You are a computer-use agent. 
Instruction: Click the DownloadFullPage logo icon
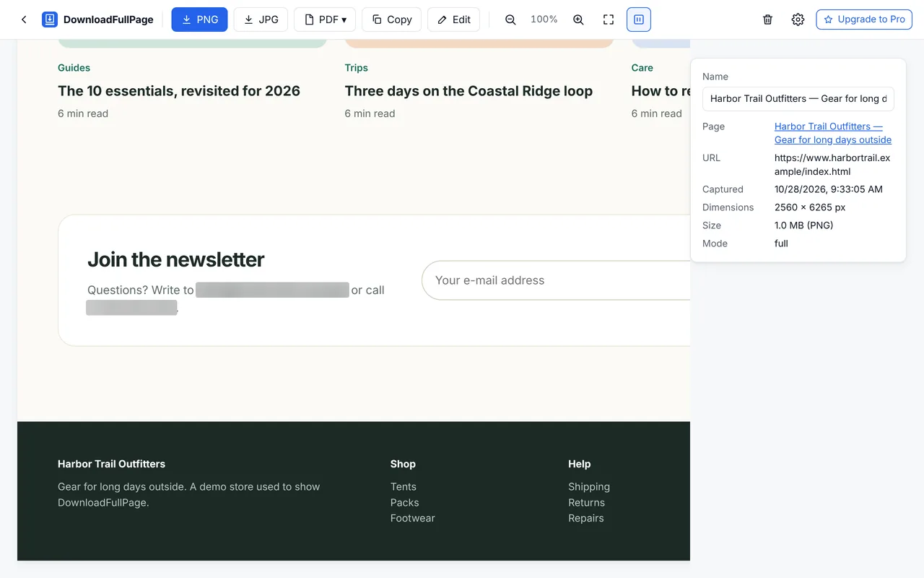50,20
